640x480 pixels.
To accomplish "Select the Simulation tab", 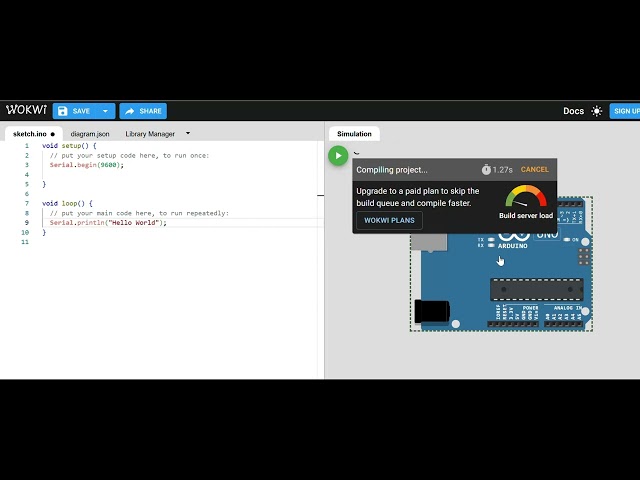I will (x=354, y=134).
